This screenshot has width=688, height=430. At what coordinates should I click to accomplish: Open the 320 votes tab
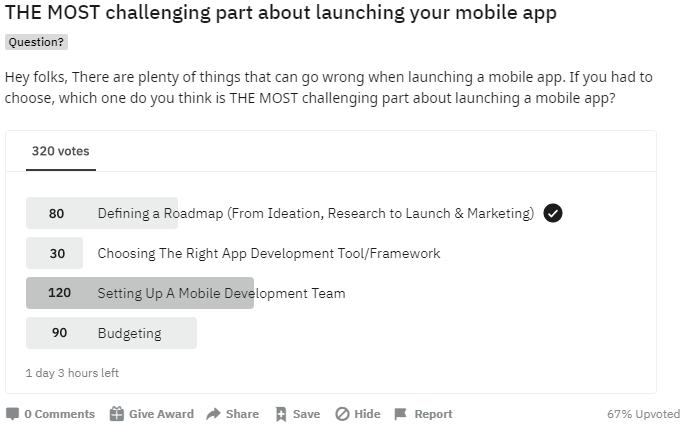[60, 152]
